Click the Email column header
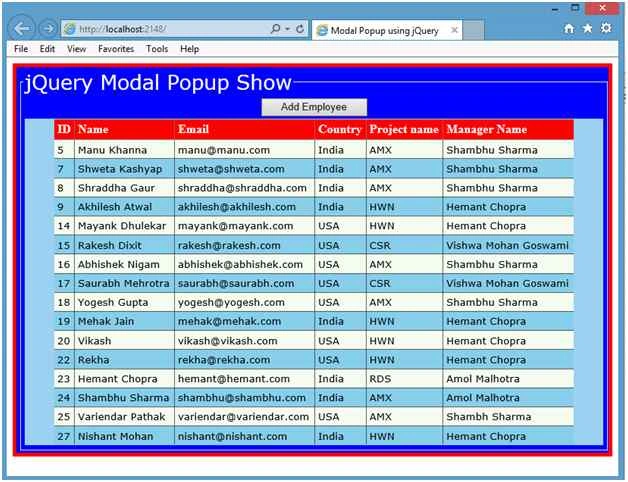 pyautogui.click(x=244, y=129)
